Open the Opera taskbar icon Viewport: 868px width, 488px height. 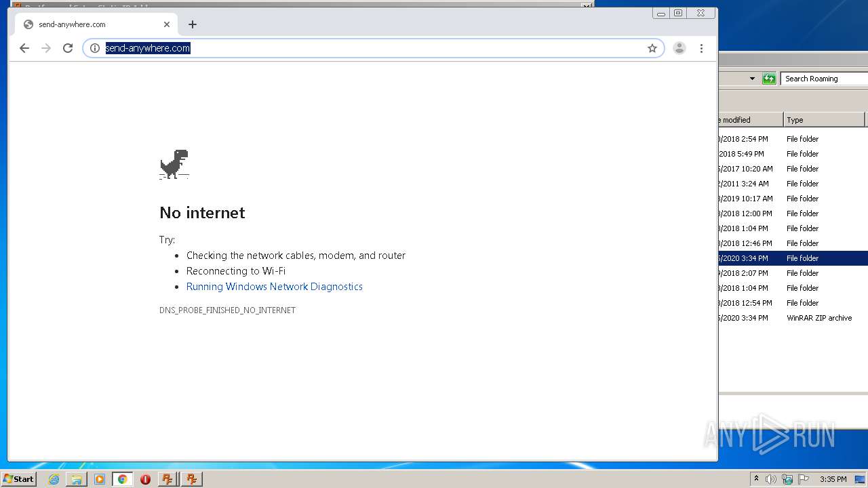click(x=145, y=479)
